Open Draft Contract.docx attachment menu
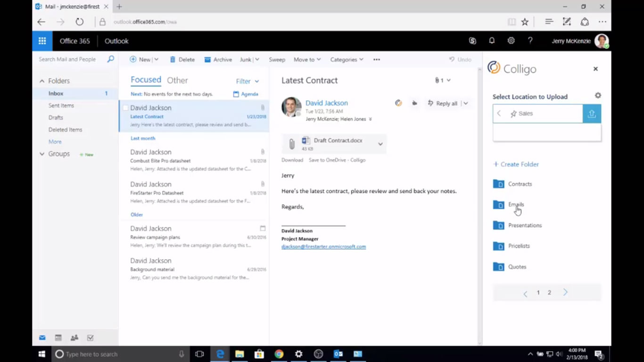This screenshot has height=362, width=644. pyautogui.click(x=380, y=144)
